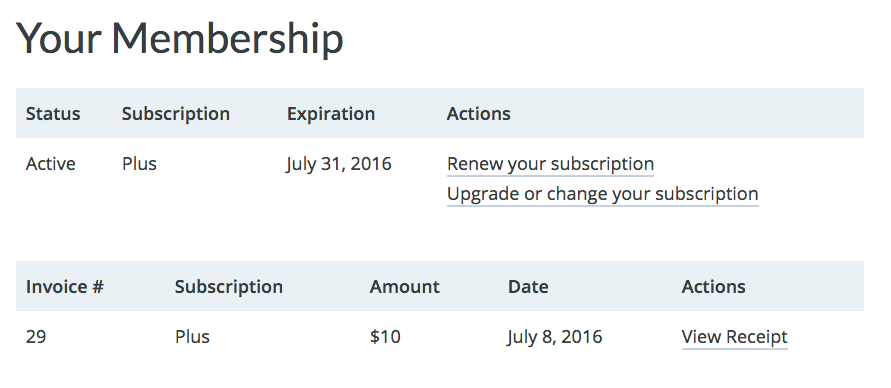
Task: Click the Date column header
Action: [x=528, y=287]
